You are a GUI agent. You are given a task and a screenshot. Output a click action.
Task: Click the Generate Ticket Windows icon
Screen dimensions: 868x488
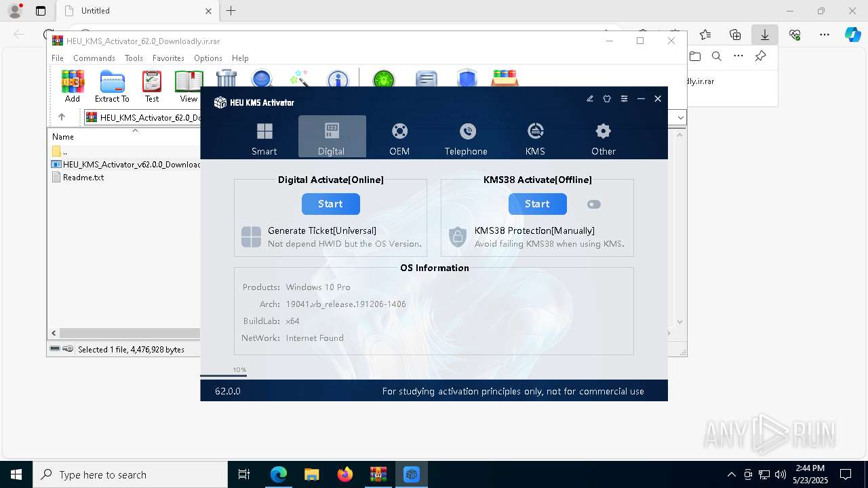tap(251, 237)
